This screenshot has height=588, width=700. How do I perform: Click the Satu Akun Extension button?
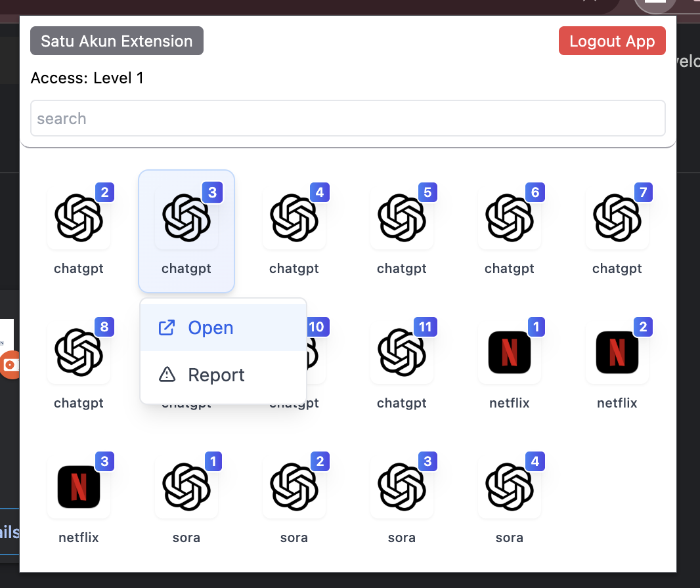[117, 41]
